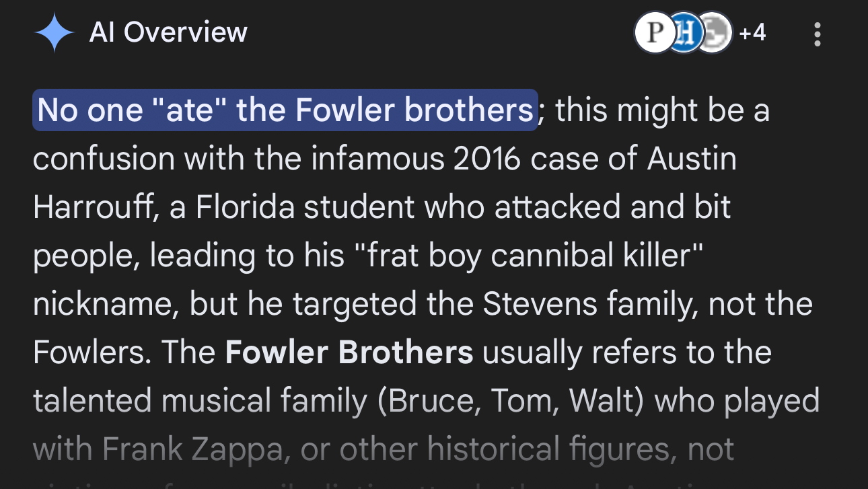Click the word "infamous" in the overview

(369, 159)
